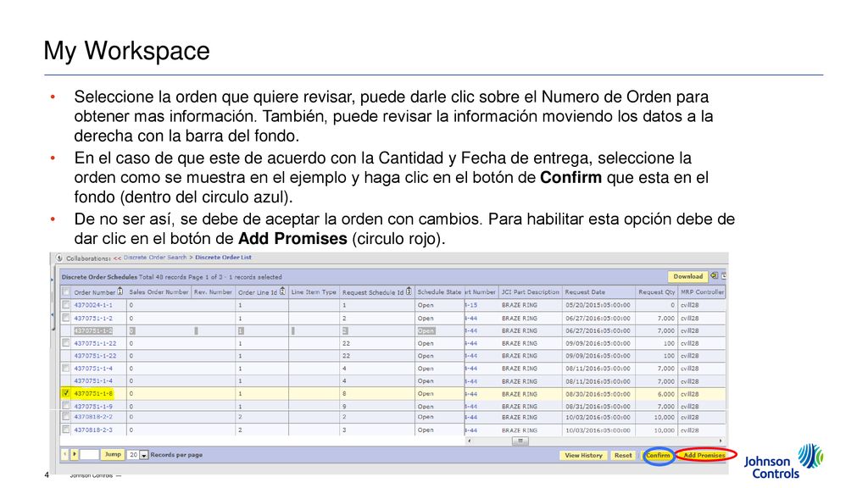Click the page number input field

pyautogui.click(x=89, y=454)
